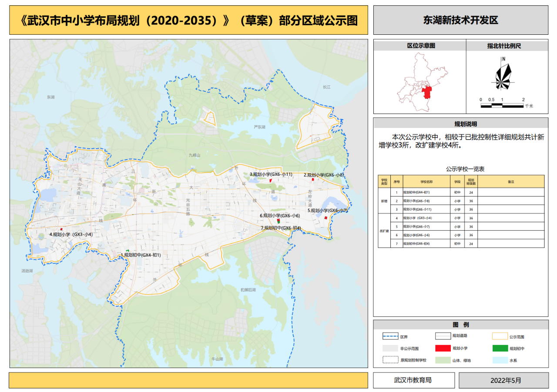
Task: Click the 东湖新技术开发区 heading
Action: 460,20
